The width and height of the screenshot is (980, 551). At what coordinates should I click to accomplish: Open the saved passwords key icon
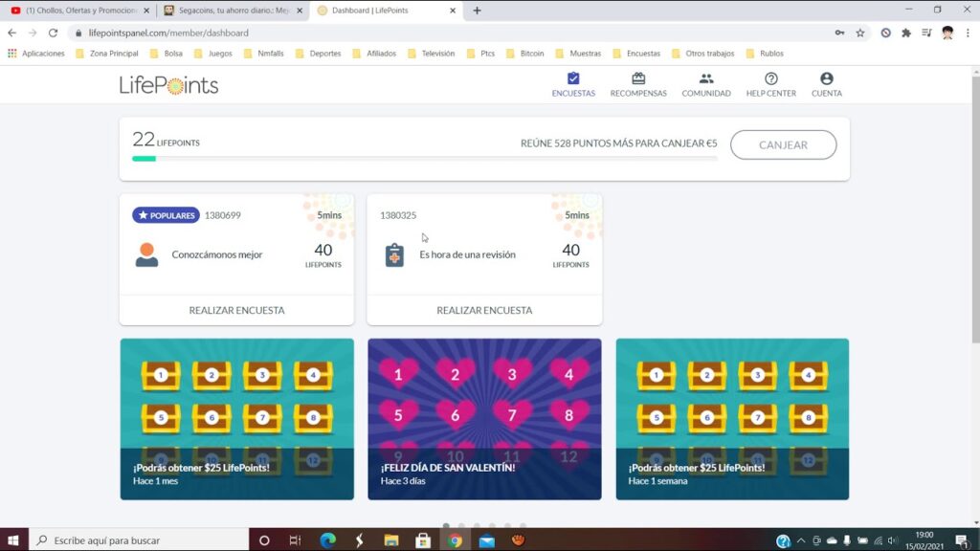click(x=839, y=33)
